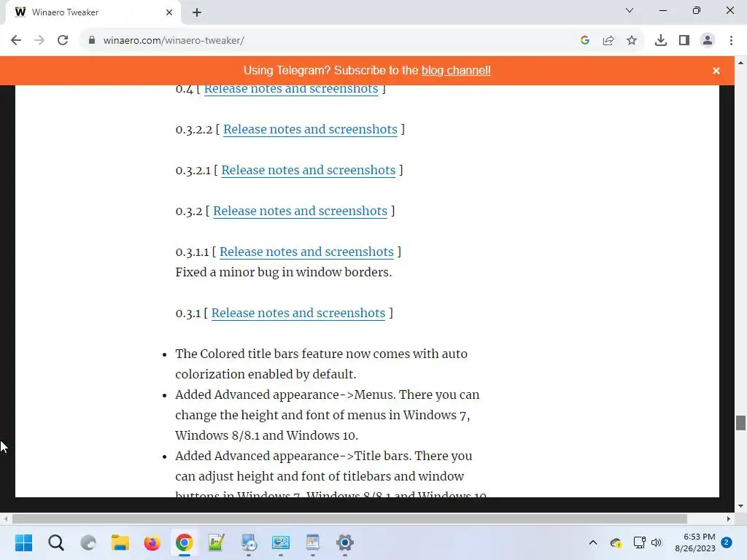The width and height of the screenshot is (747, 560).
Task: Open the Chrome downloads icon
Action: pyautogui.click(x=660, y=41)
